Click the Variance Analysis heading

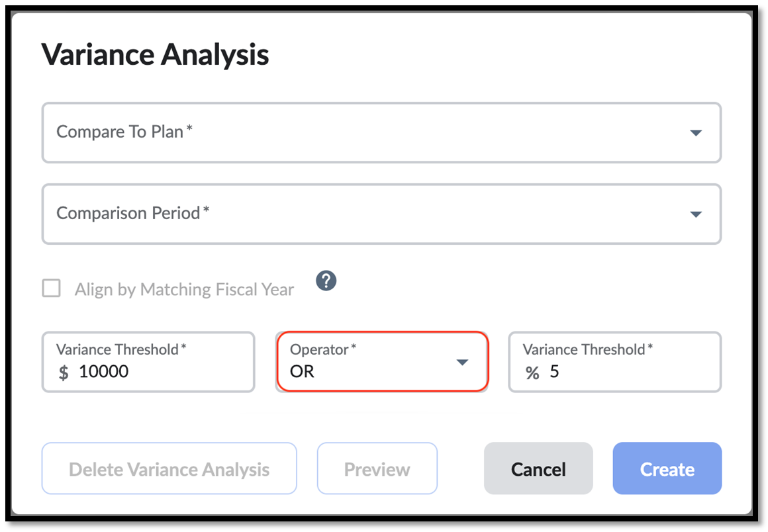pos(156,54)
